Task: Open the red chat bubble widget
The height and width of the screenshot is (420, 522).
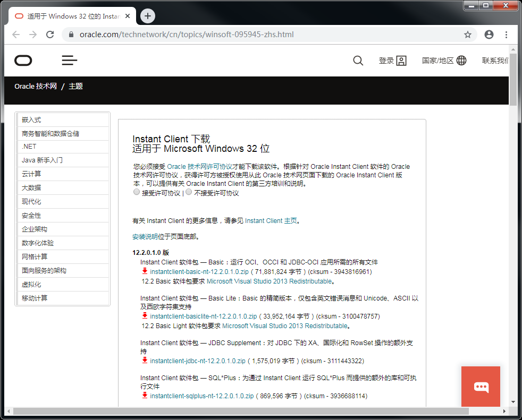Action: point(481,387)
